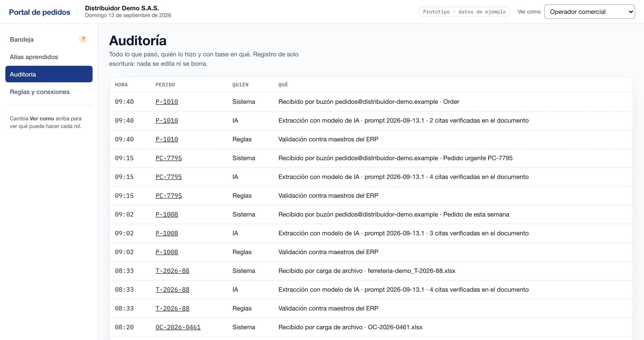Viewport: 644px width, 340px height.
Task: Click the QUÉ column header
Action: tap(283, 85)
